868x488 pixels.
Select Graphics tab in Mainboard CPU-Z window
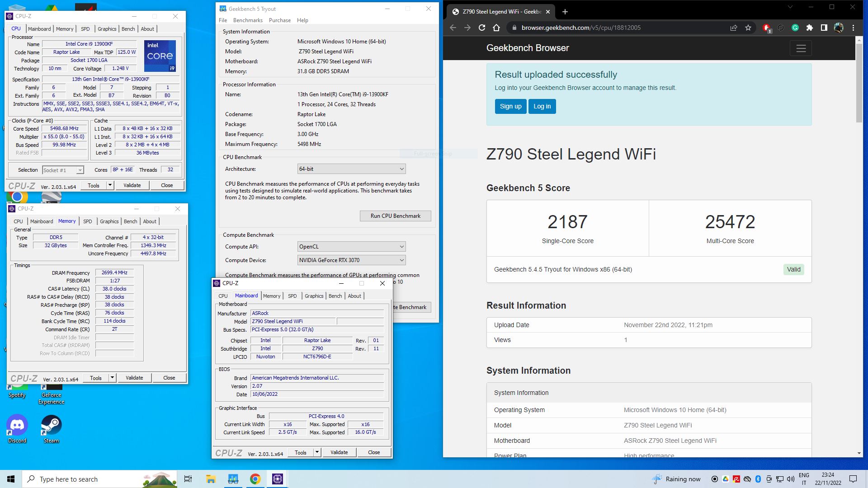(314, 296)
